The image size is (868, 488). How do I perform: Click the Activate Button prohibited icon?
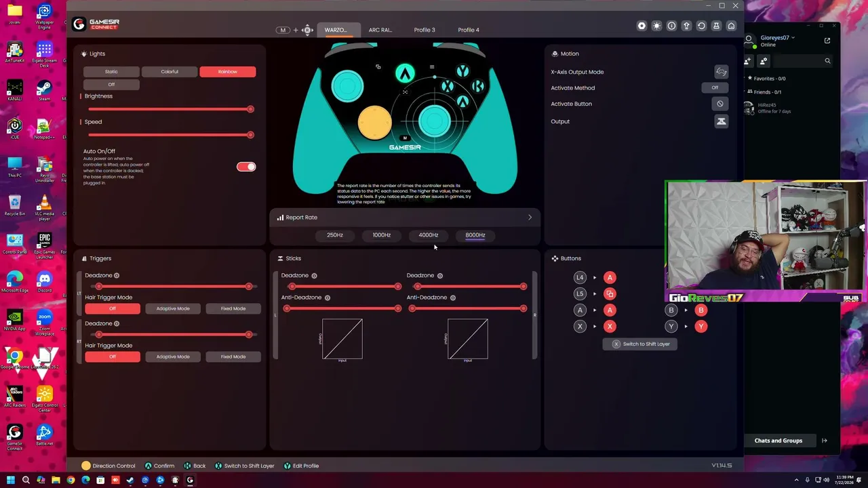click(x=719, y=104)
